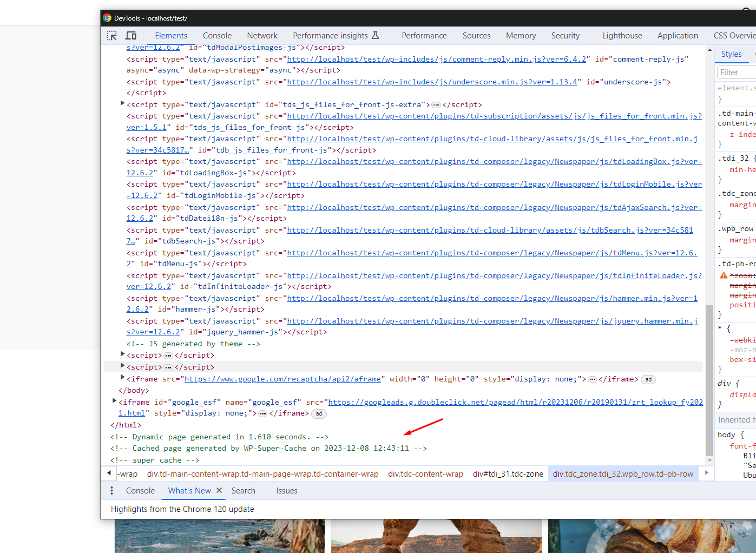Click the scrollbar up arrow in Elements panel
Viewport: 756px width, 553px height.
tap(709, 50)
